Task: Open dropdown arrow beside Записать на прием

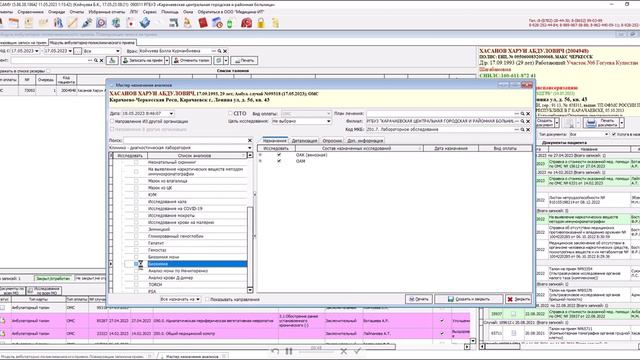Action: (167, 60)
